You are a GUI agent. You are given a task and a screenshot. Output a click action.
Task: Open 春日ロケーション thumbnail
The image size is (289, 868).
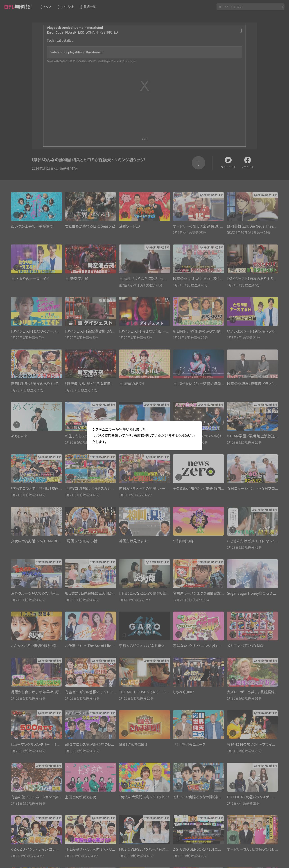tap(252, 469)
